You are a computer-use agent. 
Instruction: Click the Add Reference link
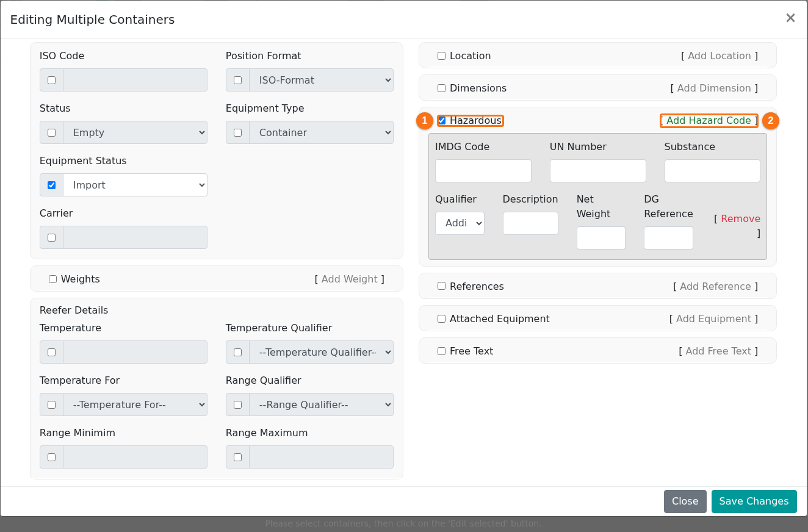715,286
